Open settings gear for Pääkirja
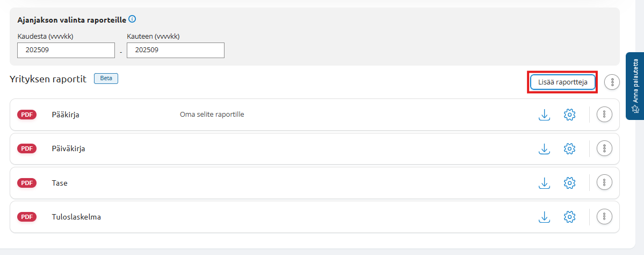 click(x=570, y=115)
